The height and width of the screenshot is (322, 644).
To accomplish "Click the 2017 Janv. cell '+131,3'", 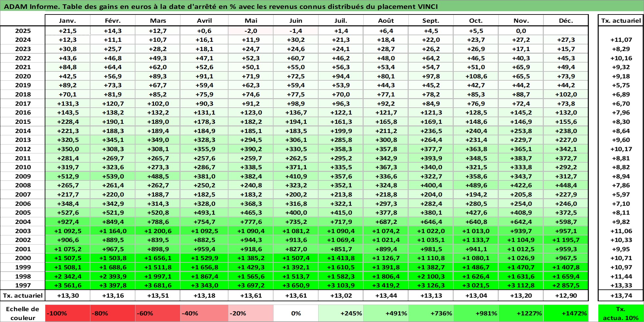I will pyautogui.click(x=67, y=103).
